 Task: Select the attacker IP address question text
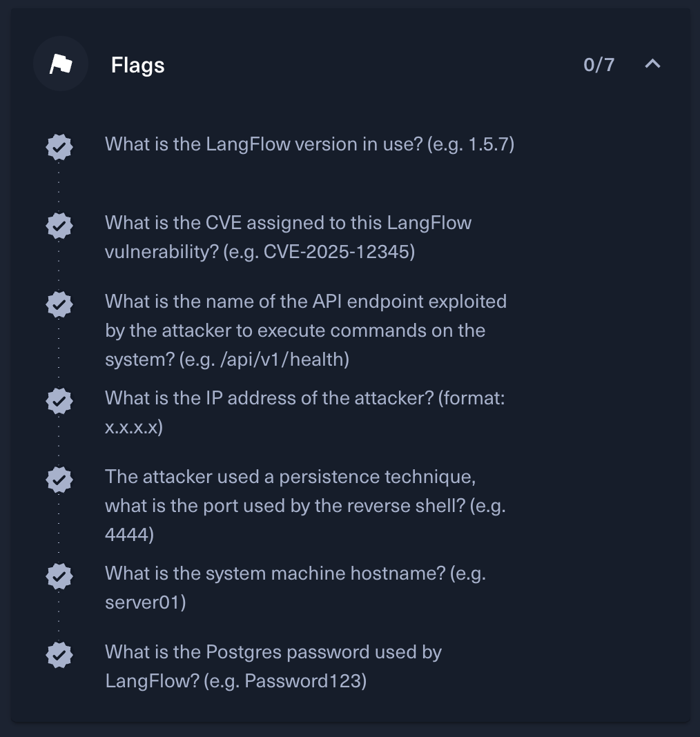[304, 413]
